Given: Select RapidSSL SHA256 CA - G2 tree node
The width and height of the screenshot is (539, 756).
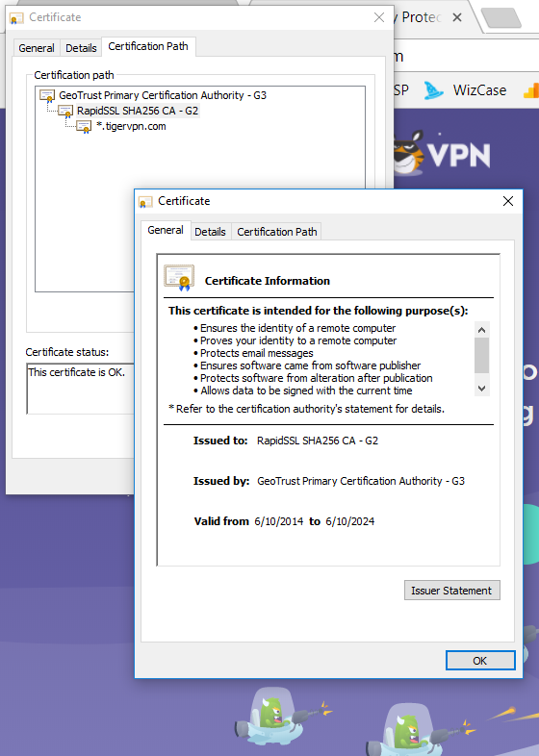Looking at the screenshot, I should [138, 111].
